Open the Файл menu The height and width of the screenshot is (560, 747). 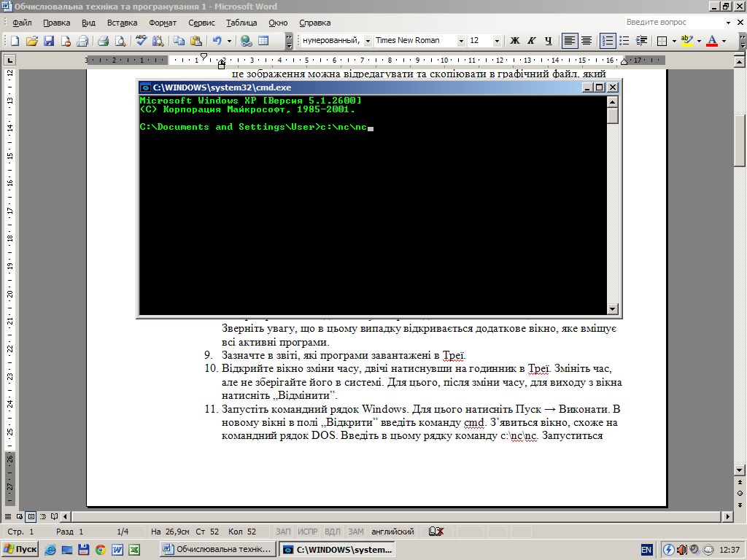click(x=22, y=23)
